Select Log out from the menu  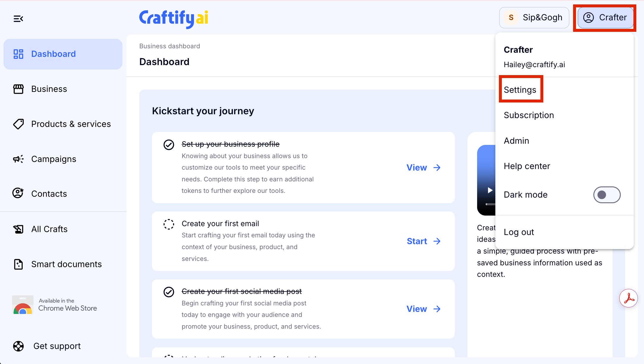(519, 232)
